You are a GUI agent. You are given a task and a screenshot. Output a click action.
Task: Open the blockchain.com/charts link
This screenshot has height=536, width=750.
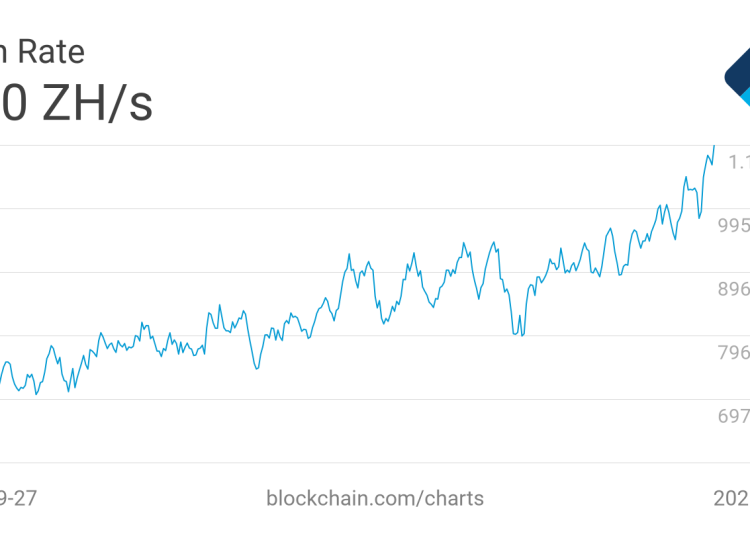coord(375,497)
